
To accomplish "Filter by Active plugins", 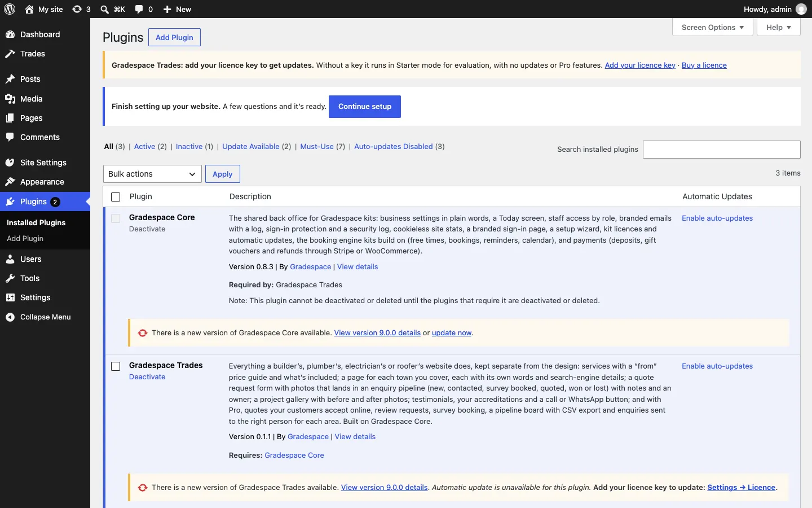I will point(144,147).
